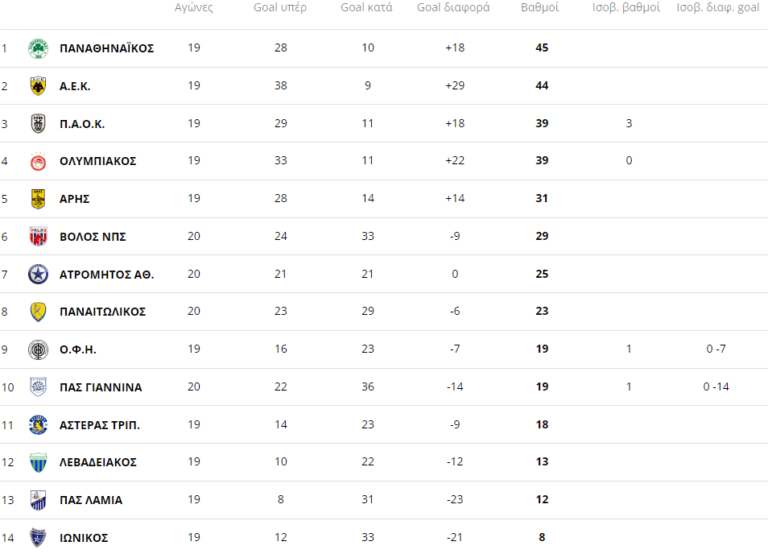The height and width of the screenshot is (554, 768).
Task: Click the Αγώνες column header
Action: (x=193, y=8)
